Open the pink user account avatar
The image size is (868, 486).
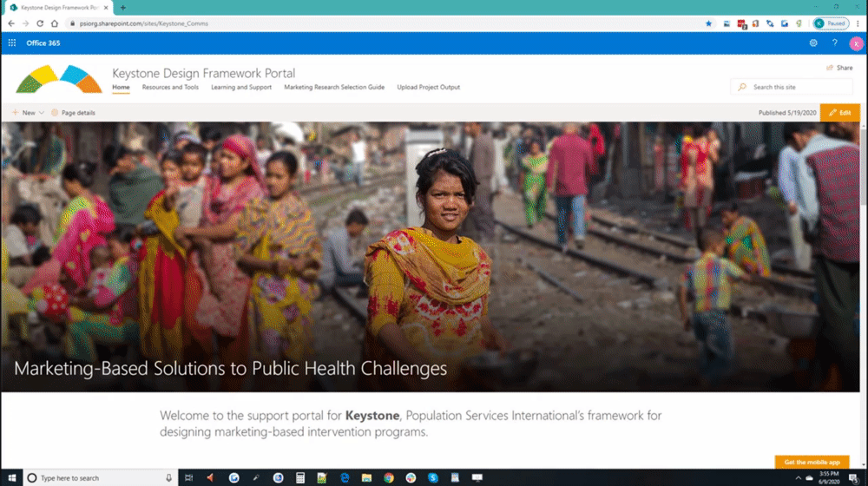(x=856, y=43)
